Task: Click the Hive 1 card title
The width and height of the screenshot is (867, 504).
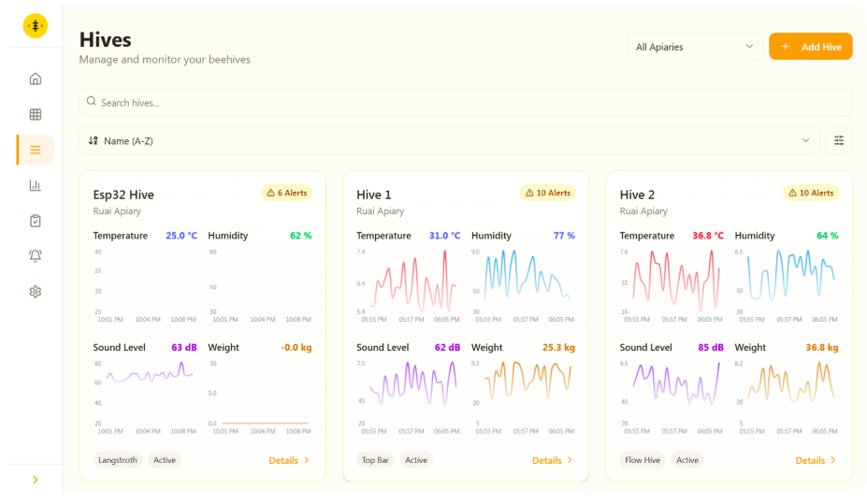Action: [374, 194]
